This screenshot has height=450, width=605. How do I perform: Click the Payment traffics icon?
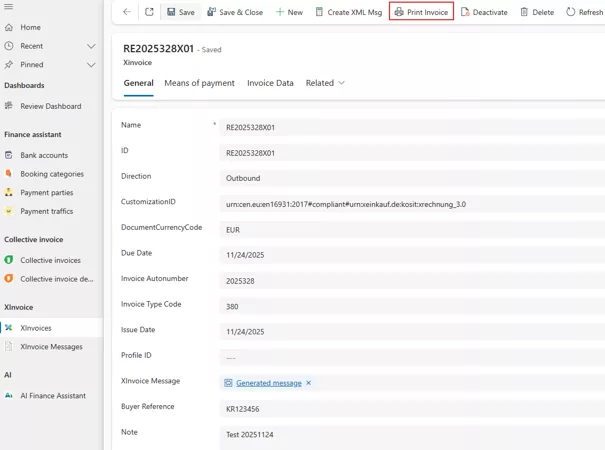point(8,211)
